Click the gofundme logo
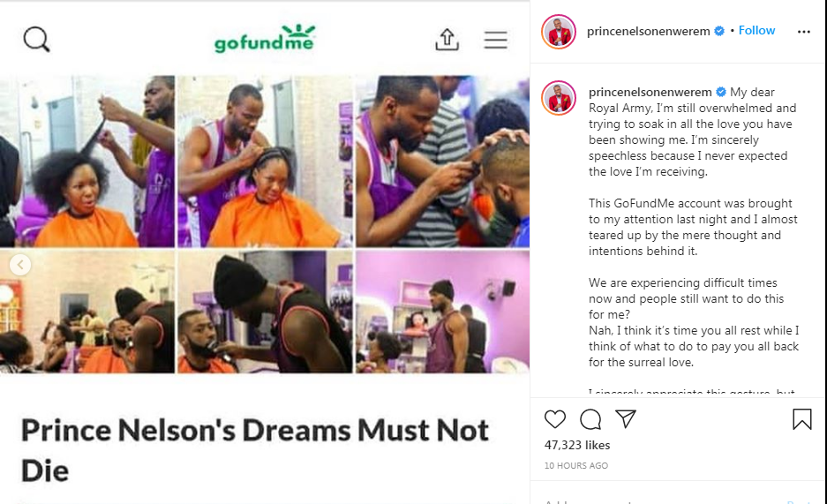Viewport: 827px width, 504px height. [x=265, y=39]
